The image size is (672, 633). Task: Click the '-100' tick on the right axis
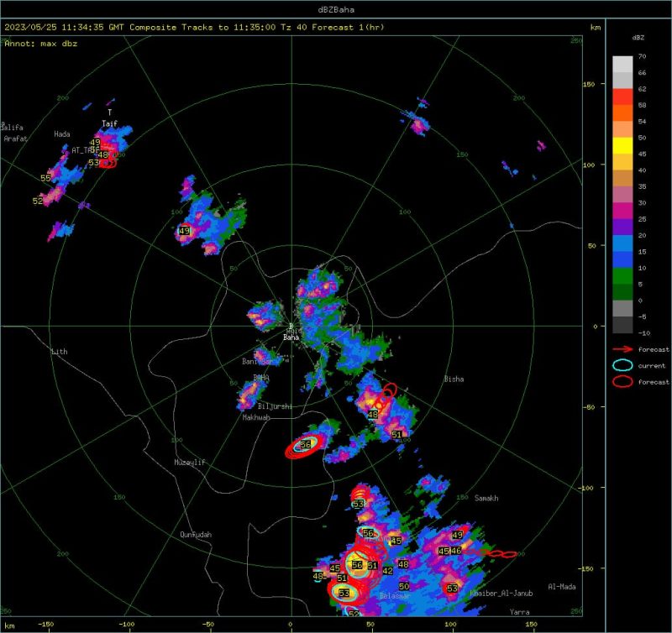(587, 488)
